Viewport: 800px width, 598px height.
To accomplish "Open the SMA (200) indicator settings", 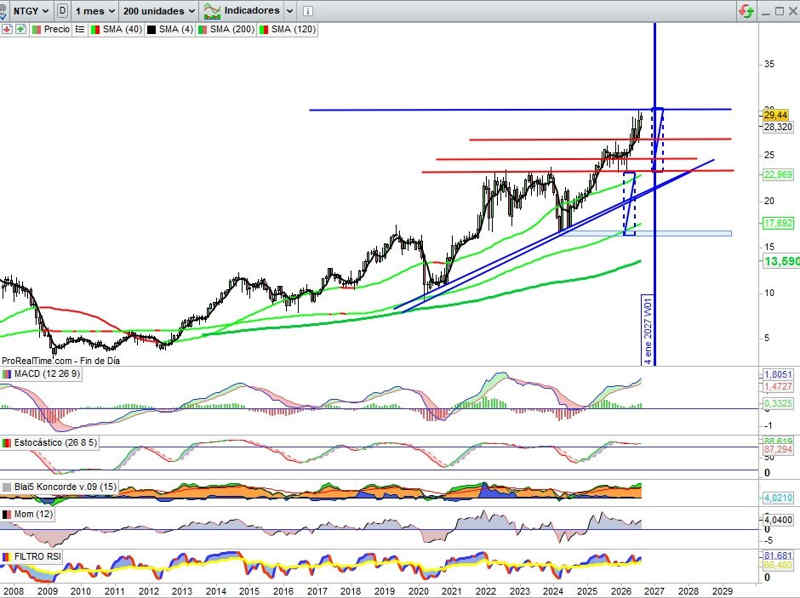I will pos(232,30).
